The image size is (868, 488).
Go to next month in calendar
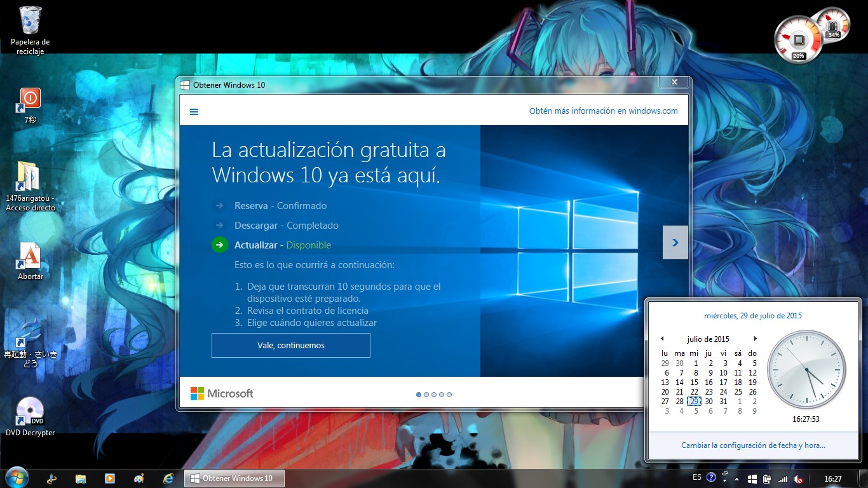click(x=755, y=339)
